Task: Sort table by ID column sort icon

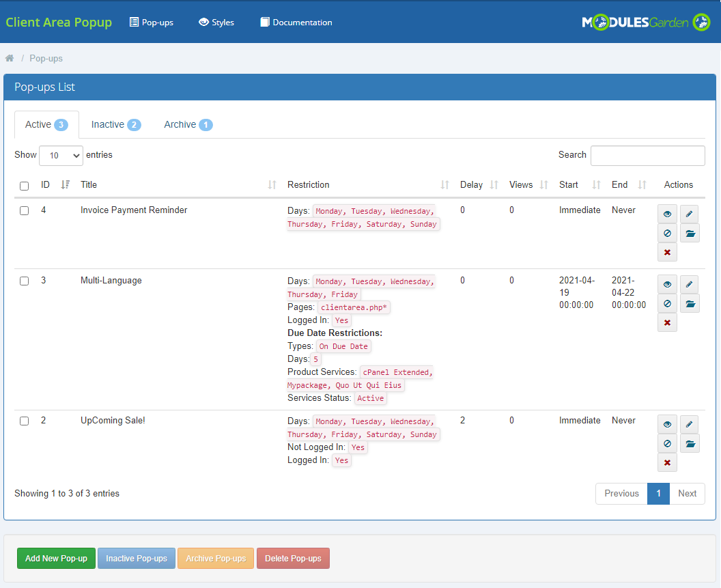Action: tap(66, 184)
